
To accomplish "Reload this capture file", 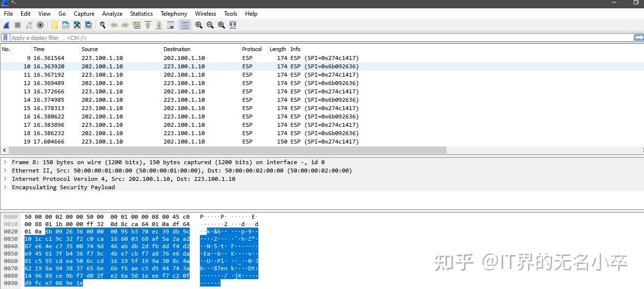I will coord(88,25).
